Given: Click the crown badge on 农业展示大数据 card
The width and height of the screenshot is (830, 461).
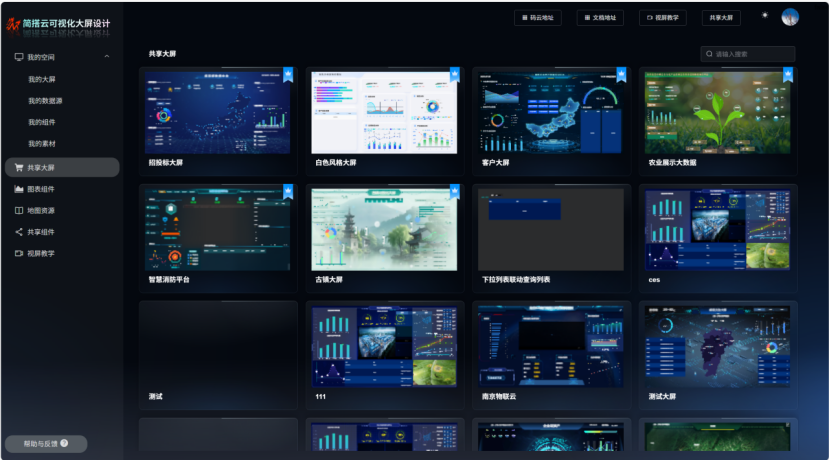Looking at the screenshot, I should (x=788, y=74).
